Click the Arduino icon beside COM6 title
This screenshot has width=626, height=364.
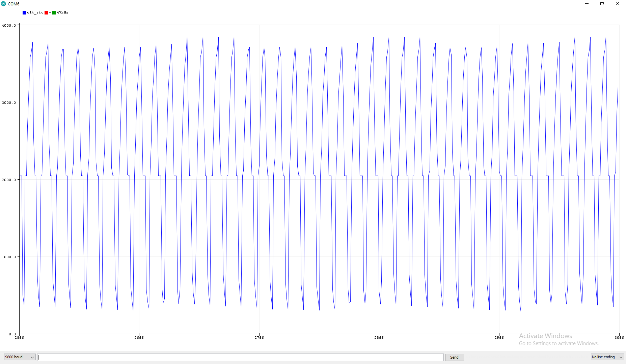pos(3,4)
